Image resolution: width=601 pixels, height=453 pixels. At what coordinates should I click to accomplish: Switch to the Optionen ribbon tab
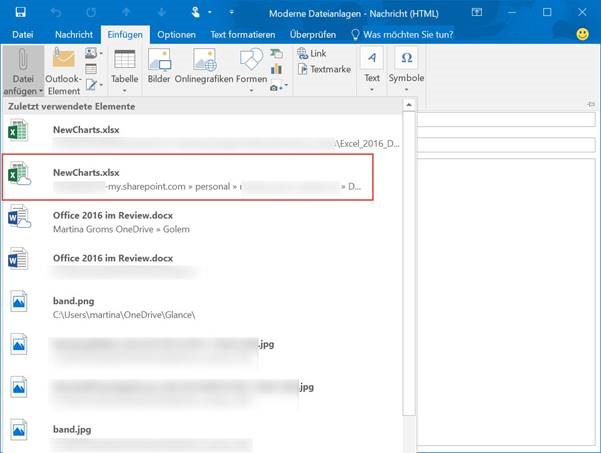(176, 34)
